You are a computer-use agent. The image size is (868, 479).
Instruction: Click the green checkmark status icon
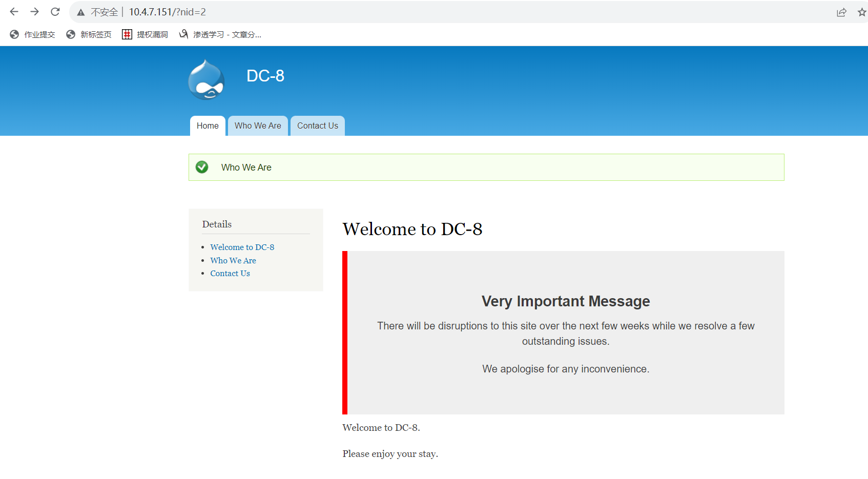click(x=202, y=167)
